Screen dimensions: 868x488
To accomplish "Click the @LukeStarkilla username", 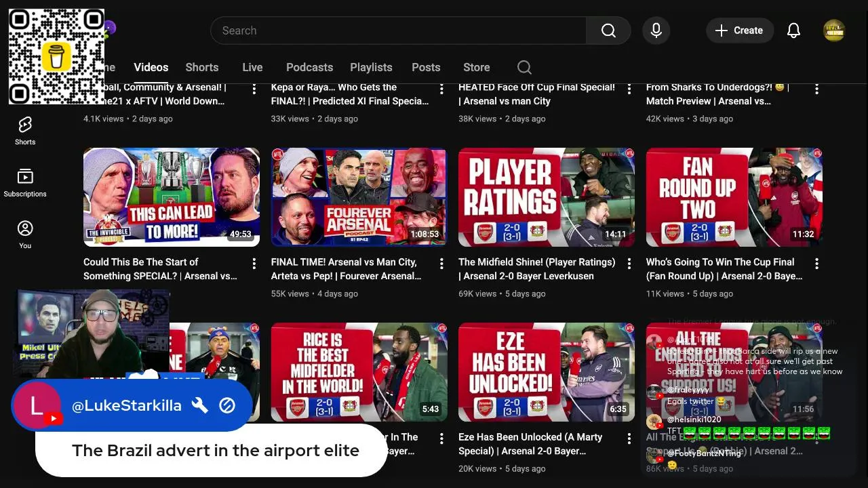I will [x=127, y=405].
